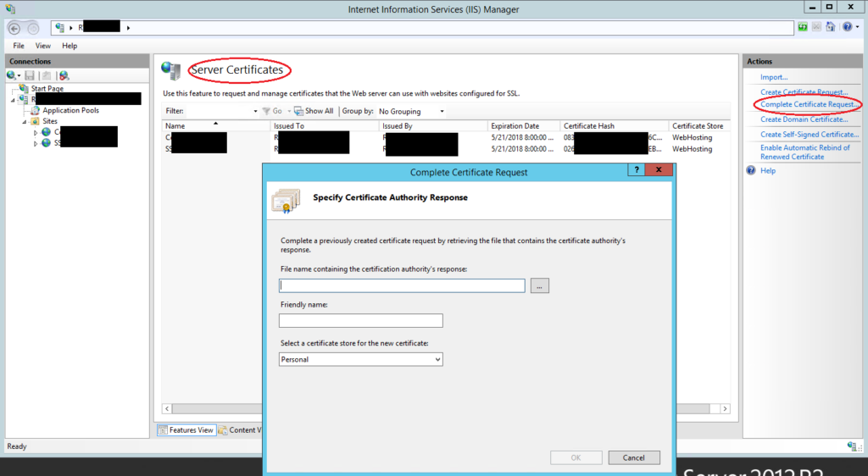Sort by the Name column header
Viewport: 868px width, 476px height.
(x=216, y=126)
